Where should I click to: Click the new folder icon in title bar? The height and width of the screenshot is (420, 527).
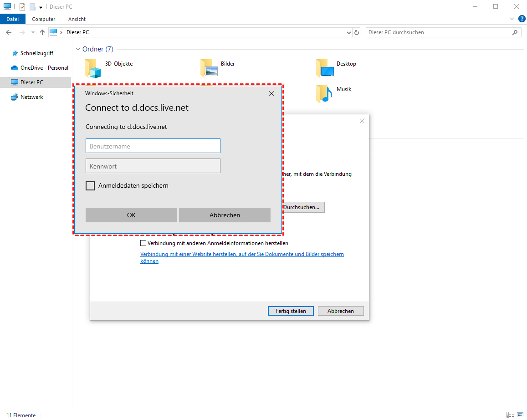pyautogui.click(x=32, y=7)
